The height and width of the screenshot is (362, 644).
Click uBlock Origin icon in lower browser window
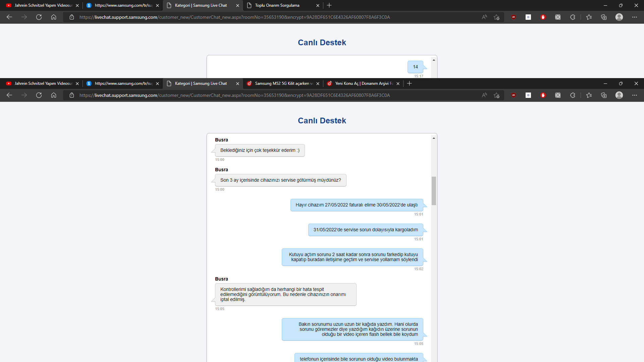pos(513,95)
